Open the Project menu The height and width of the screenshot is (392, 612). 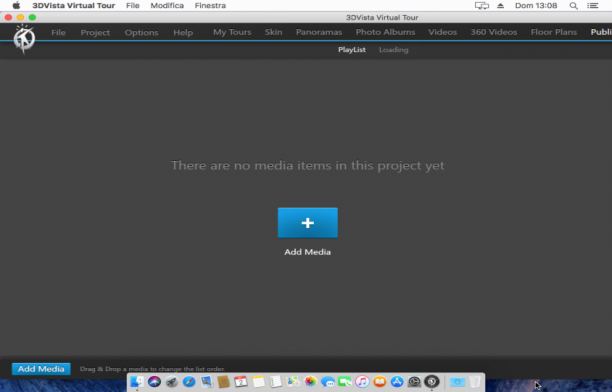tap(95, 32)
